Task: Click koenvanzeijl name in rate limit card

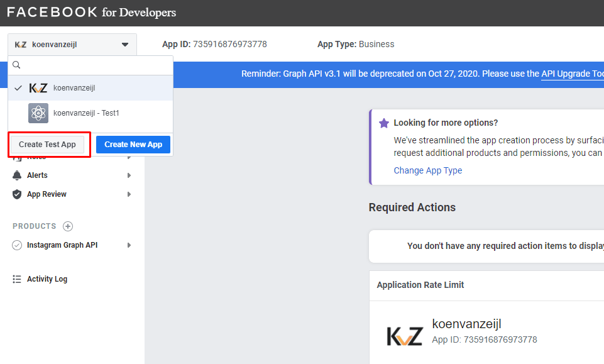Action: pyautogui.click(x=466, y=324)
